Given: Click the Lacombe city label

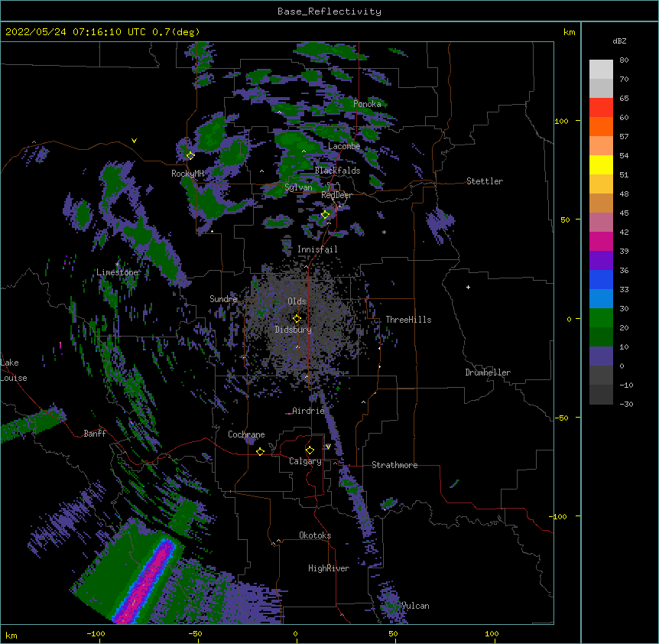Looking at the screenshot, I should (344, 146).
